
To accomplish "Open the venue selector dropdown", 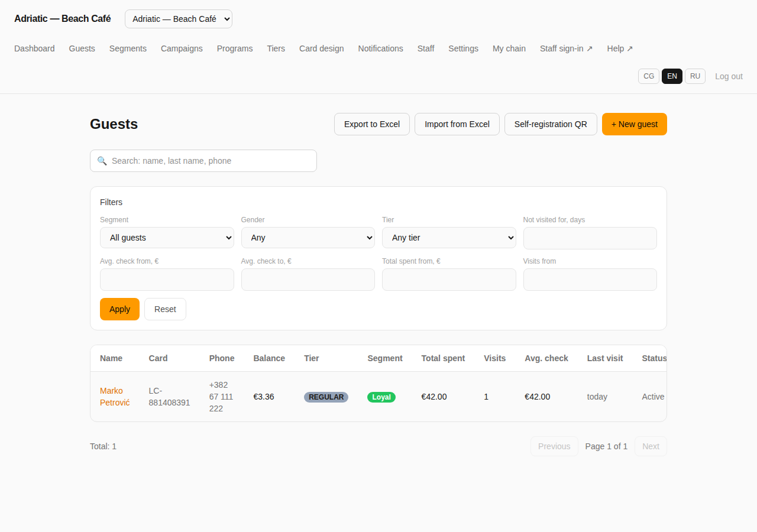I will click(x=179, y=19).
